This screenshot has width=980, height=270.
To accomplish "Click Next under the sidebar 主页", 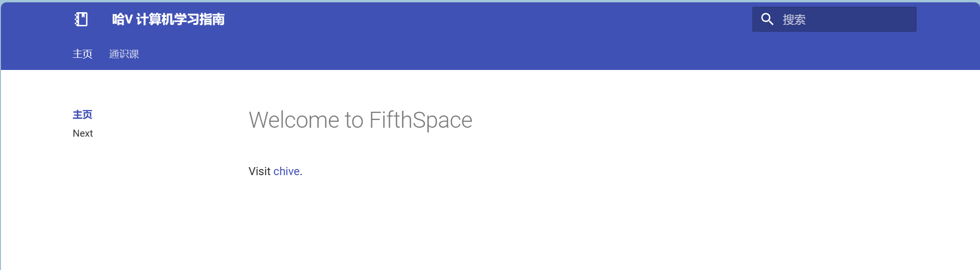I will point(83,133).
